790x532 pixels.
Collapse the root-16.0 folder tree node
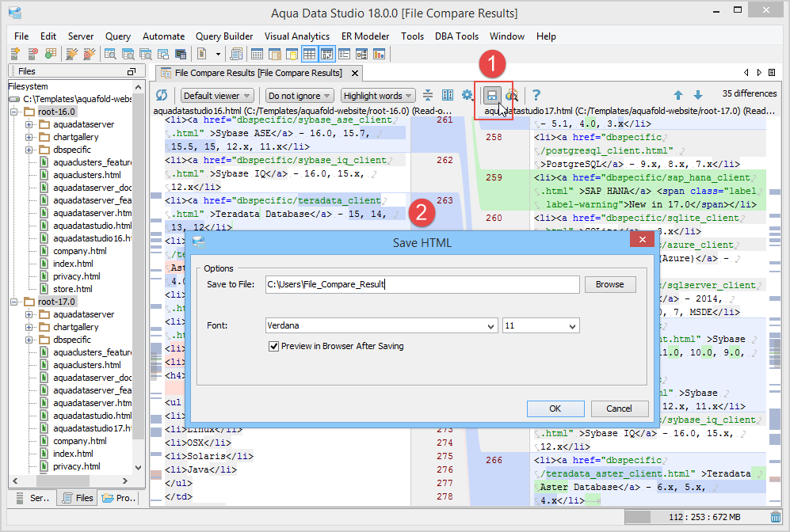[x=15, y=112]
